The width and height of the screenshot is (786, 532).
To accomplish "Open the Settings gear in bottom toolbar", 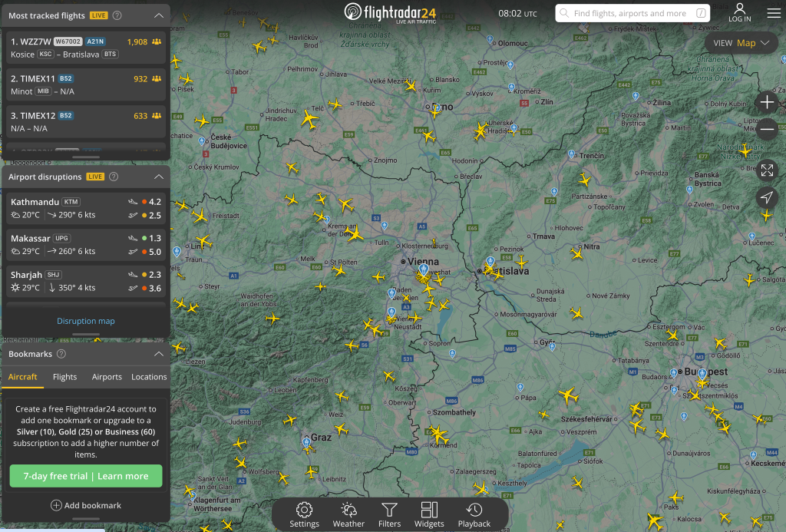I will [x=304, y=514].
